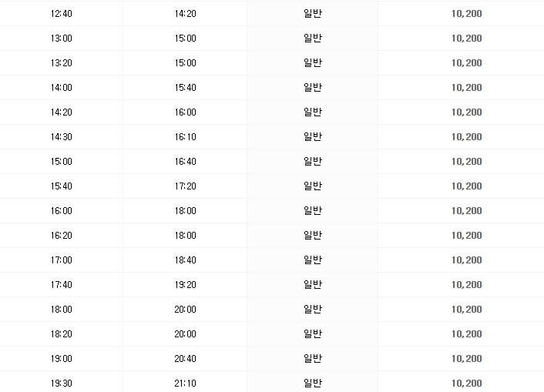Screen dimensions: 544x392
Task: Click 일반 class in the 13:20 departure row
Action: click(313, 63)
